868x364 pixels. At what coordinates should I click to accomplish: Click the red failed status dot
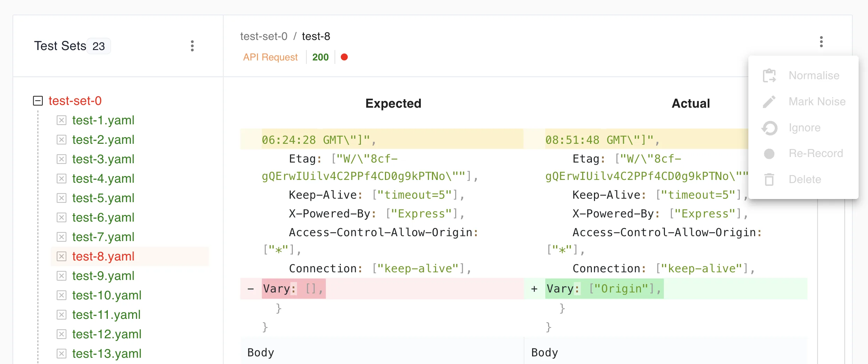click(344, 57)
